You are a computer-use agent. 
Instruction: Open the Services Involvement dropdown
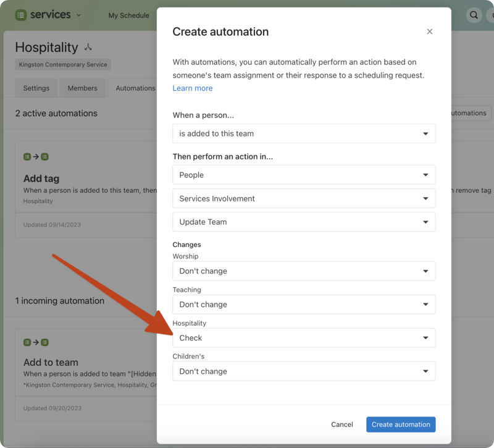coord(303,198)
